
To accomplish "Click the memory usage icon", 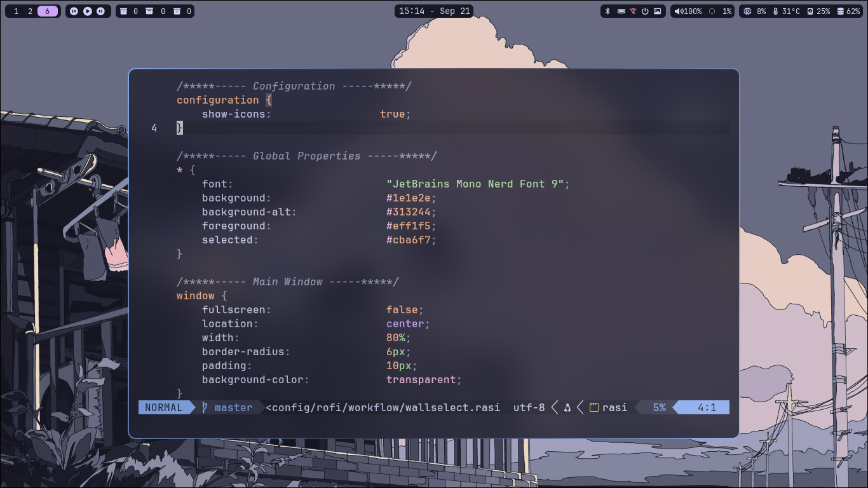I will (x=810, y=11).
